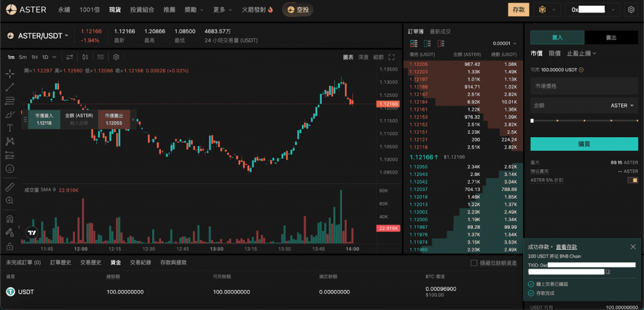Open account settings hexagon icon
Viewport: 644px width, 310px height.
click(631, 10)
